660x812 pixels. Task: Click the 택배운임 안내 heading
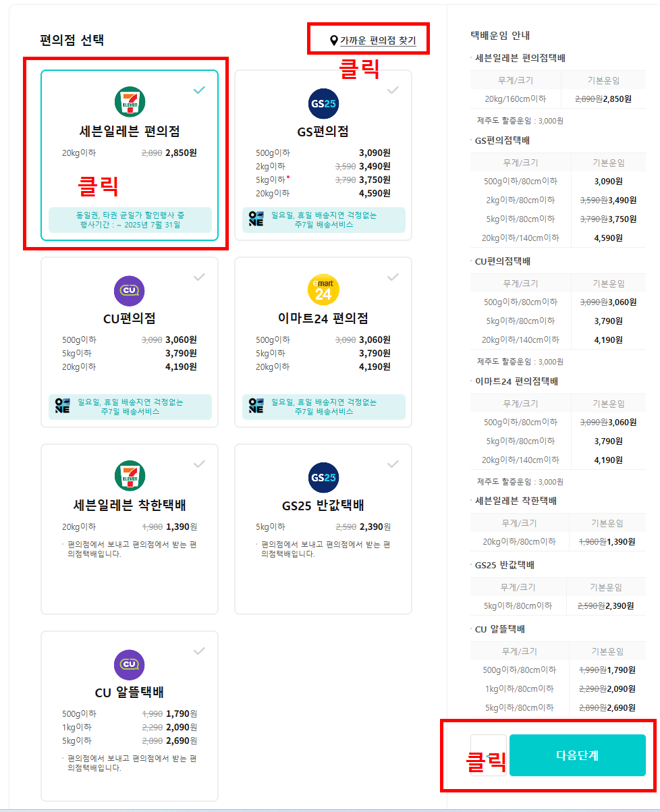500,36
